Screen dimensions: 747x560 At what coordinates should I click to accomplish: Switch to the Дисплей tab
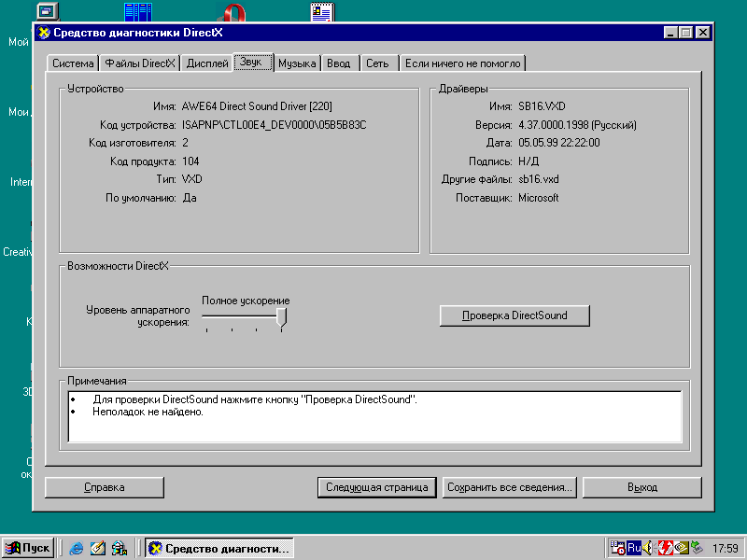[207, 63]
